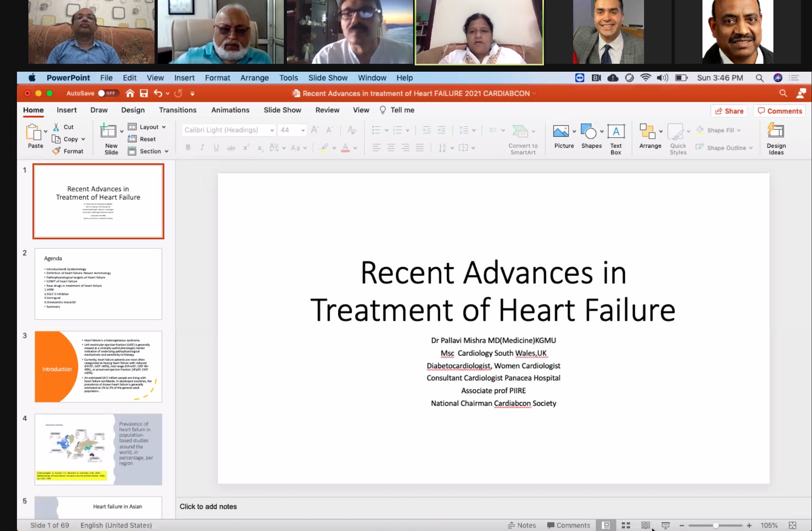The width and height of the screenshot is (812, 531).
Task: Toggle Italic formatting
Action: click(202, 148)
